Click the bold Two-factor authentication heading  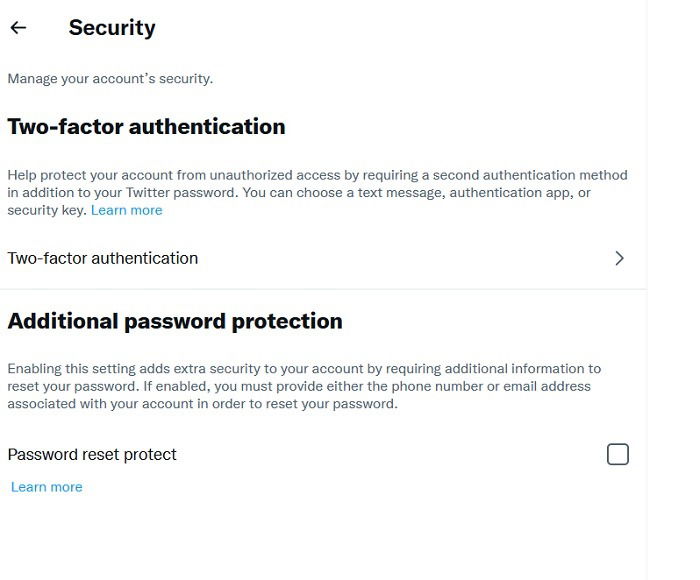click(x=146, y=126)
